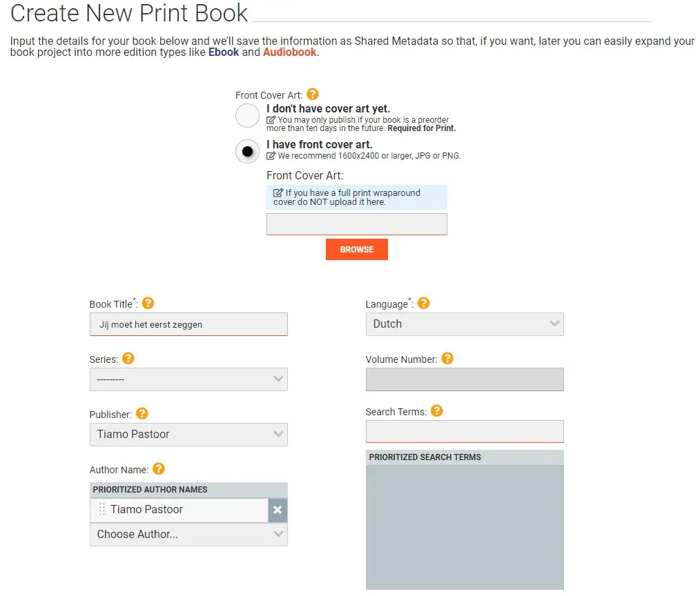The height and width of the screenshot is (596, 700).
Task: Open the Audiobook link
Action: [x=289, y=52]
